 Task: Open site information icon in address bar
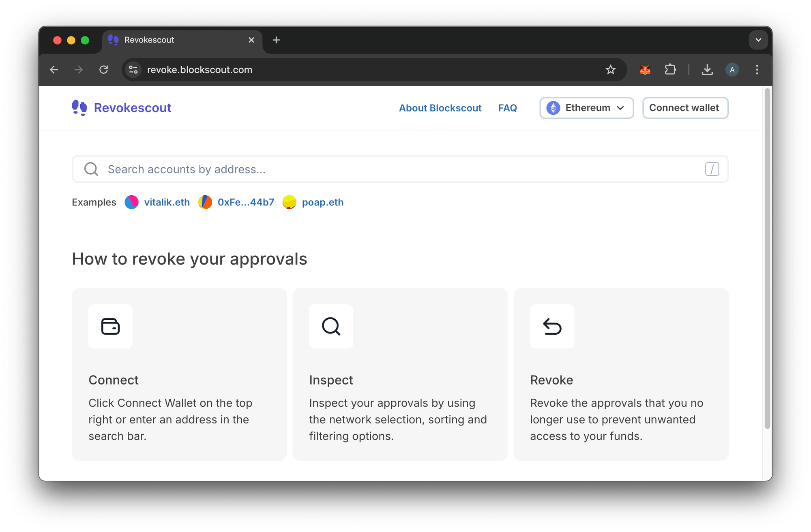[133, 70]
